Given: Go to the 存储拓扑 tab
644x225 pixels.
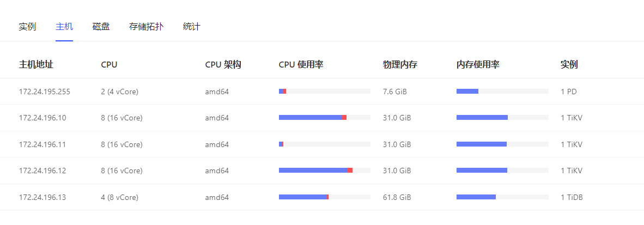Looking at the screenshot, I should (x=146, y=26).
